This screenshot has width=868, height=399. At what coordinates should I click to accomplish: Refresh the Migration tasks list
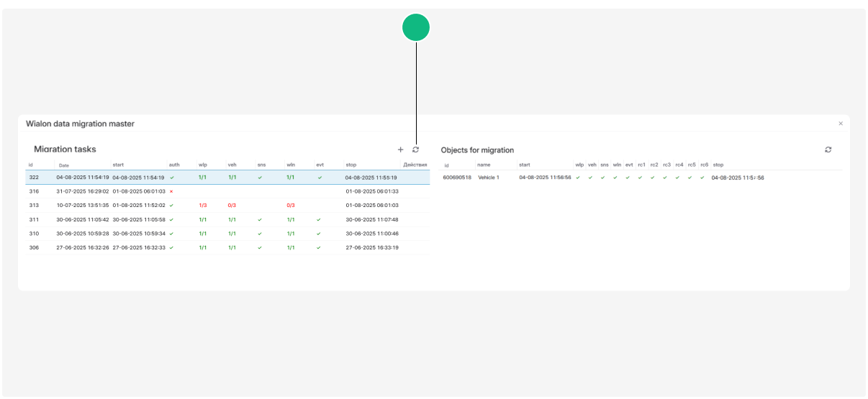pyautogui.click(x=415, y=150)
